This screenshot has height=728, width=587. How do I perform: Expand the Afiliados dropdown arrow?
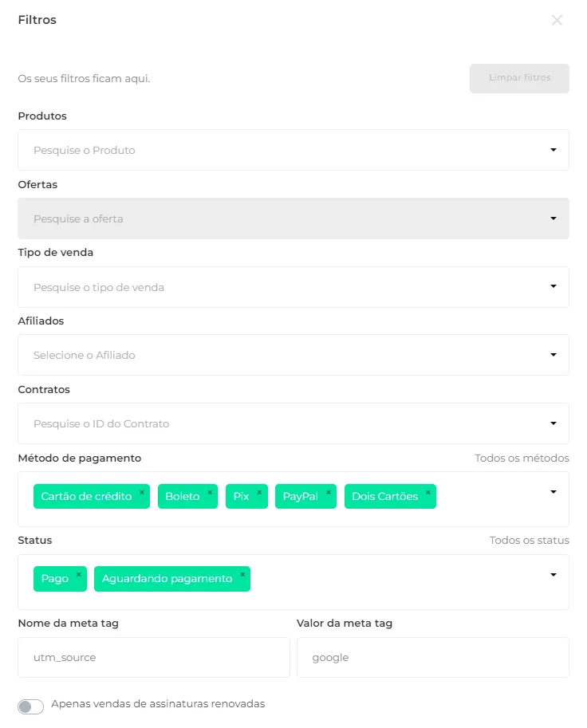point(553,355)
